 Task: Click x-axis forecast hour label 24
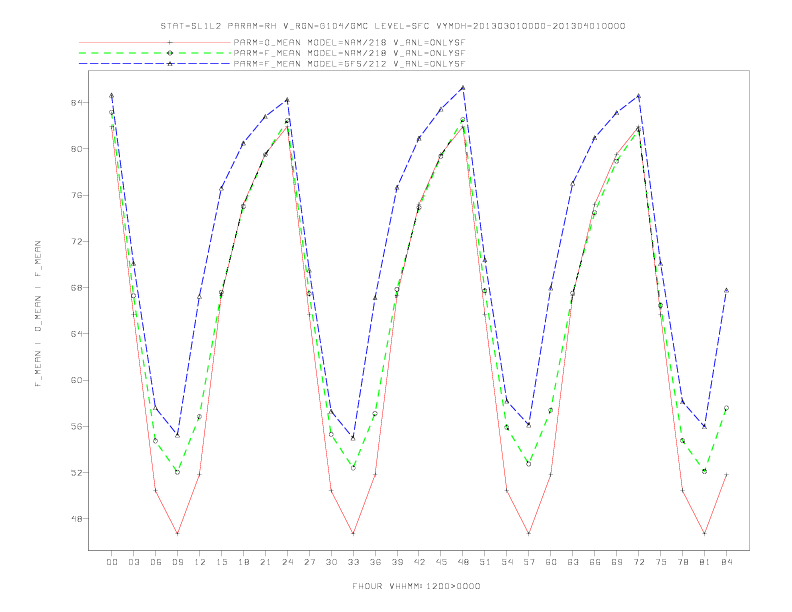pyautogui.click(x=287, y=562)
